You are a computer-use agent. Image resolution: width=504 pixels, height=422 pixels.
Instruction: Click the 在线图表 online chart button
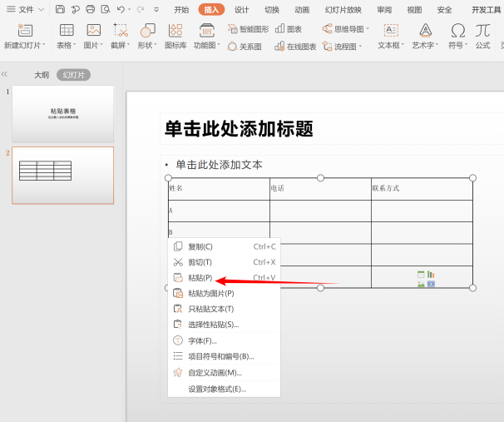pos(295,47)
